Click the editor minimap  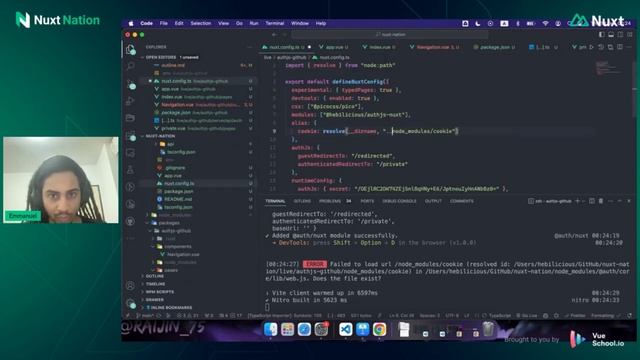(609, 68)
